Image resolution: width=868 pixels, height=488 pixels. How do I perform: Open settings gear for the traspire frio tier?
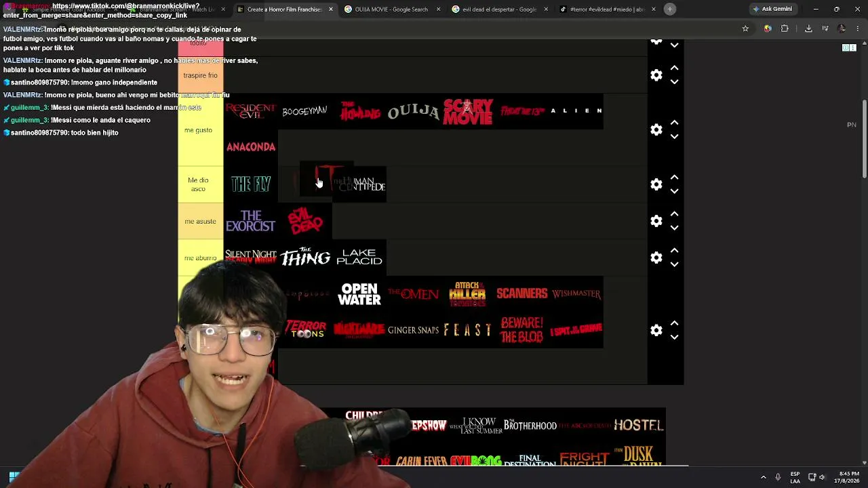pos(656,75)
